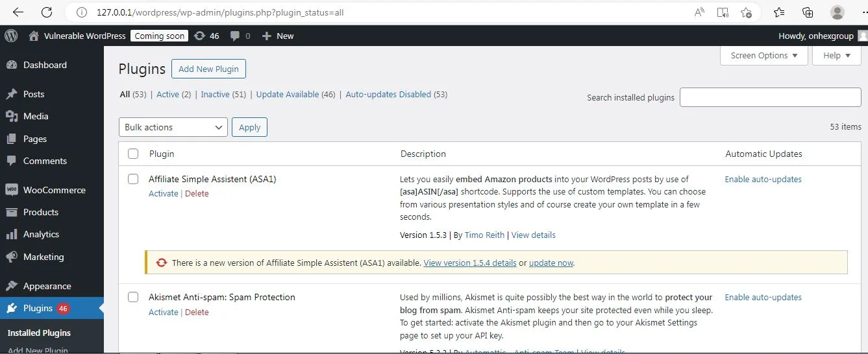Refresh the page with browser reload button
This screenshot has height=354, width=868.
pyautogui.click(x=47, y=12)
